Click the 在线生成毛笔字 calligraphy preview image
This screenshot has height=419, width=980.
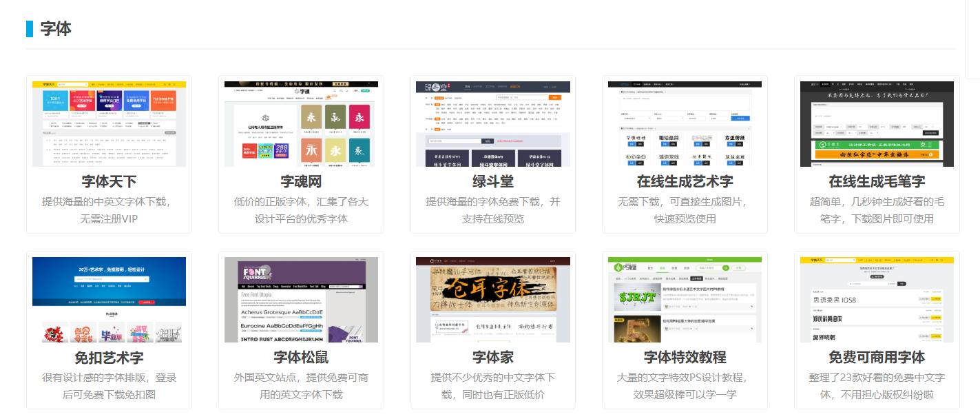[876, 123]
